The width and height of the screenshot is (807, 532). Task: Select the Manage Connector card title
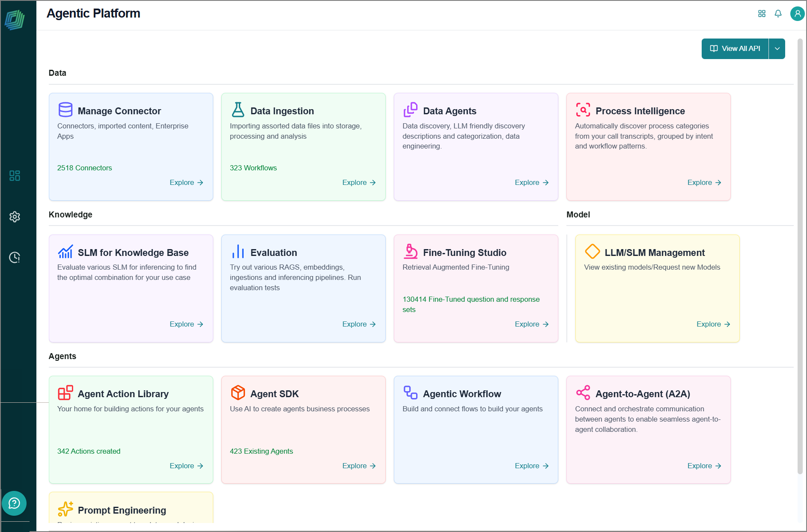(x=119, y=111)
